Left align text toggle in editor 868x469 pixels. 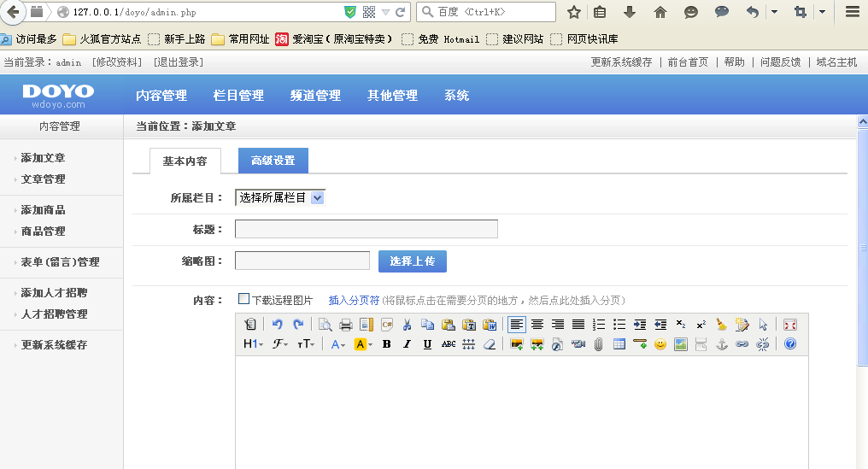(517, 325)
